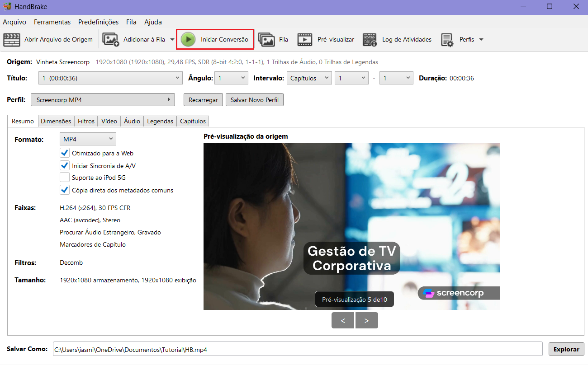Viewport: 588px width, 365px height.
Task: Toggle Cópia direta dos metadados comuns
Action: [x=64, y=190]
